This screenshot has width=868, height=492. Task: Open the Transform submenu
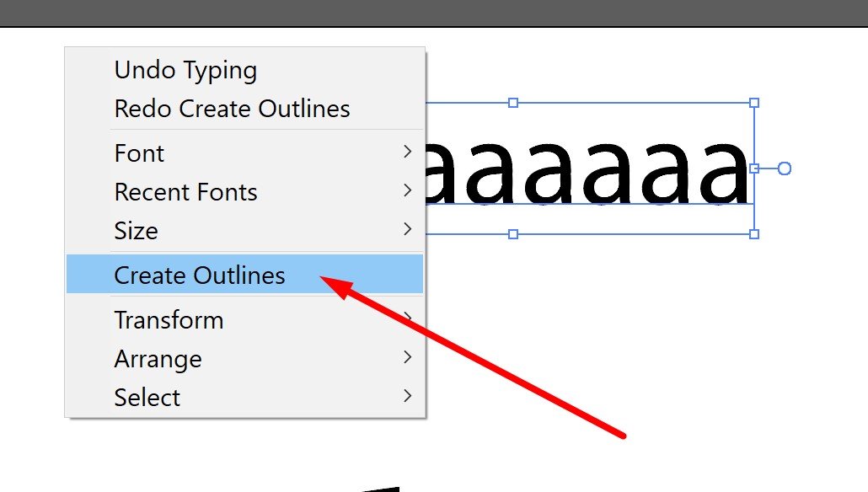(244, 320)
